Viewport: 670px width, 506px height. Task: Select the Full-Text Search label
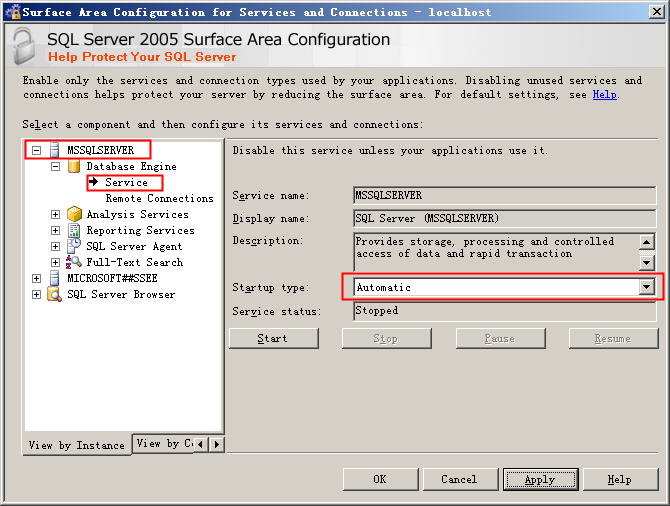click(x=135, y=262)
